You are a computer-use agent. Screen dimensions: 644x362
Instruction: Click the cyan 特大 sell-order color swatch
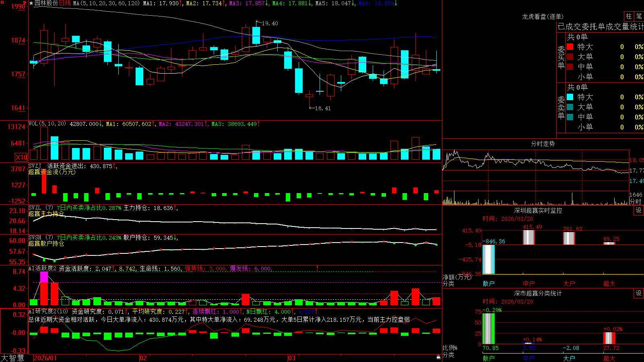(x=570, y=97)
